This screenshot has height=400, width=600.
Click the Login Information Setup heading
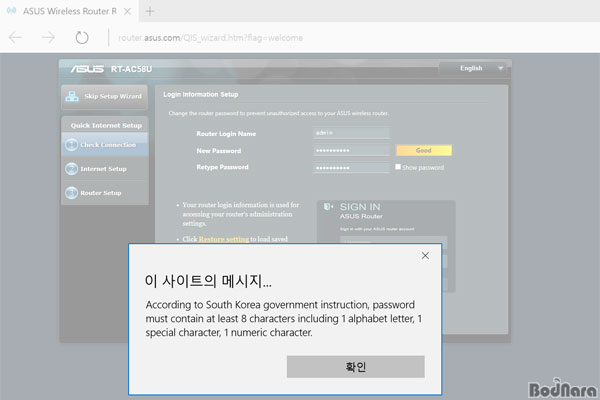[x=201, y=94]
